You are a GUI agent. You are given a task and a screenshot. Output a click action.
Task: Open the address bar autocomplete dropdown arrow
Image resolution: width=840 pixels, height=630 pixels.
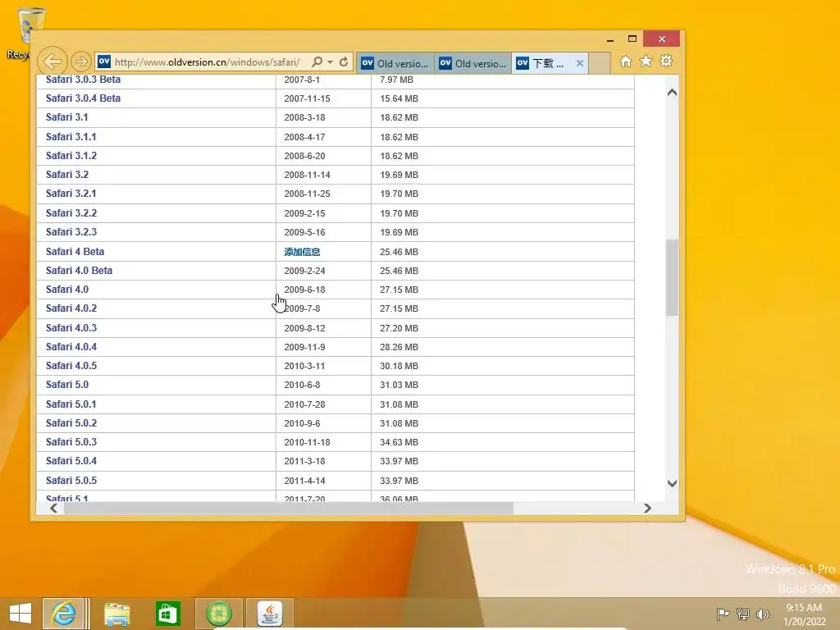(330, 62)
